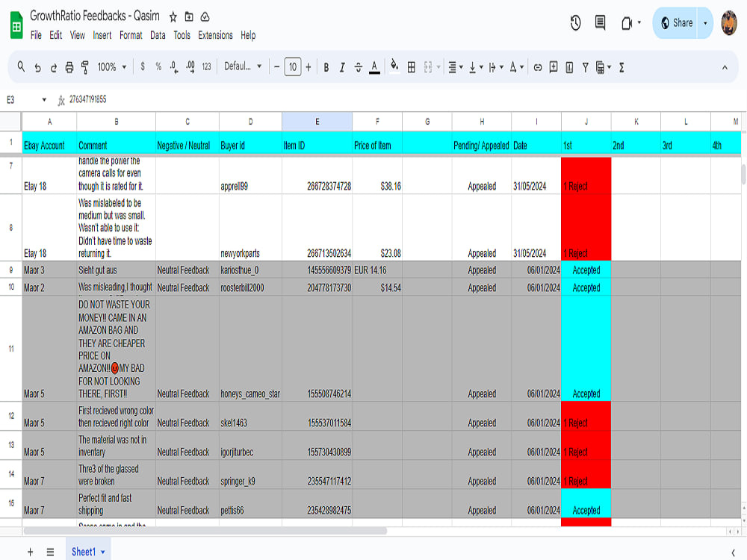Activate the paint format tool

(85, 68)
